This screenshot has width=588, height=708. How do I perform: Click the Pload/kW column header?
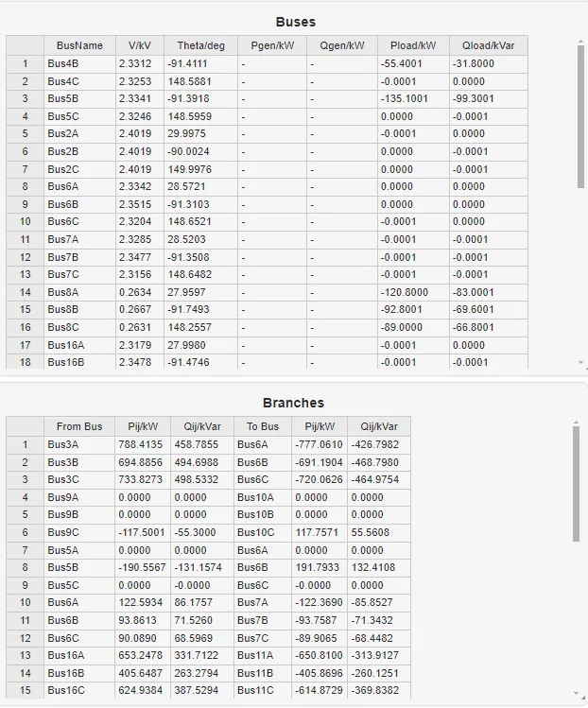click(x=413, y=45)
